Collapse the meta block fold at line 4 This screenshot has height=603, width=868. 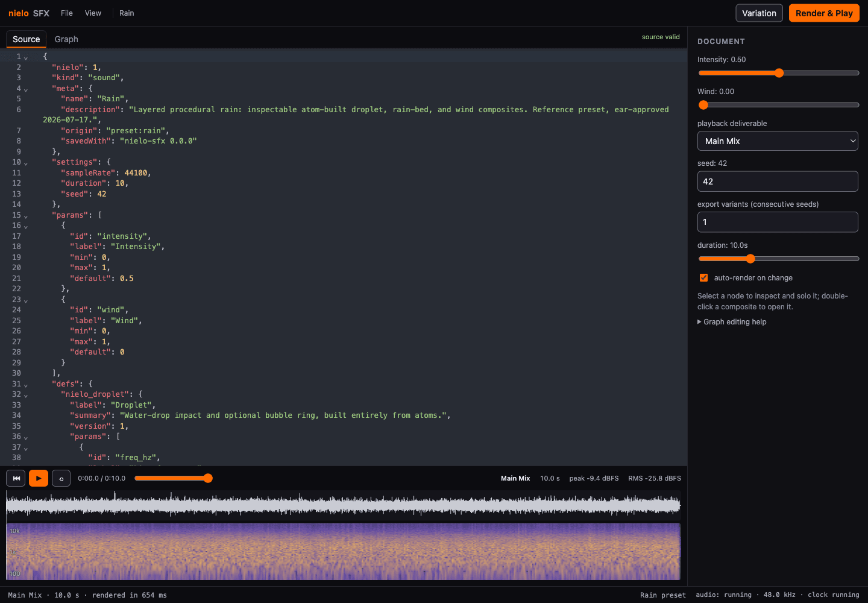pyautogui.click(x=26, y=89)
